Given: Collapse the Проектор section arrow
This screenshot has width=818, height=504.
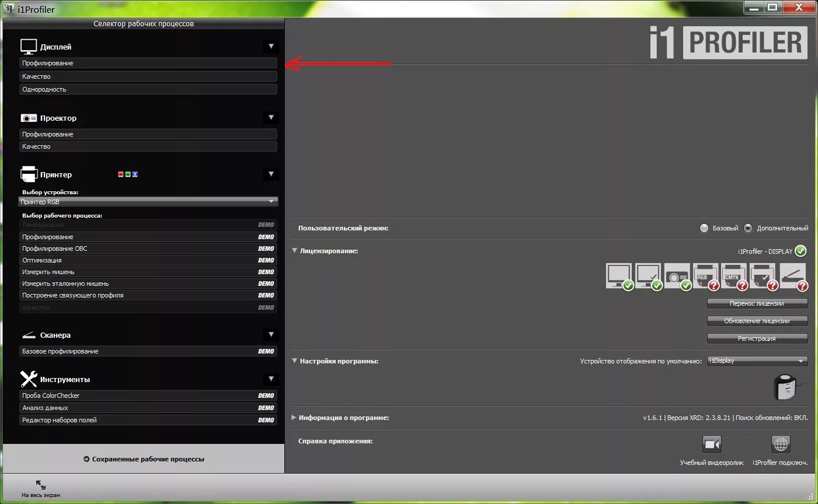Looking at the screenshot, I should click(271, 118).
